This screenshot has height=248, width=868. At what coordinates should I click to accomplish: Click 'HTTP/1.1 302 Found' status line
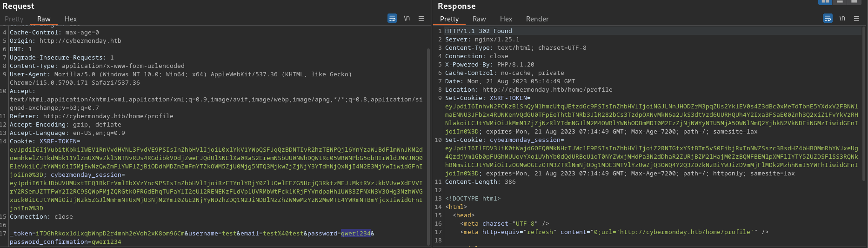tap(479, 31)
